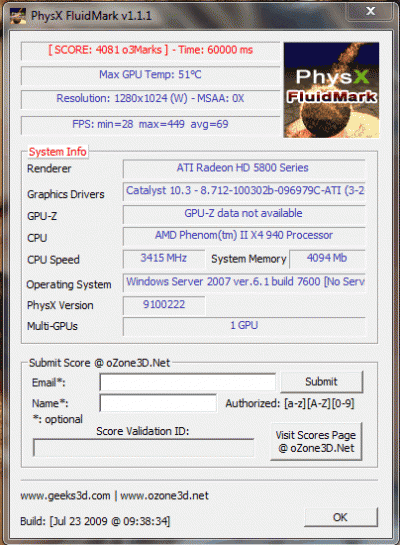
Task: Click the Submit Score @ oZone3D.Net label
Action: [x=99, y=363]
